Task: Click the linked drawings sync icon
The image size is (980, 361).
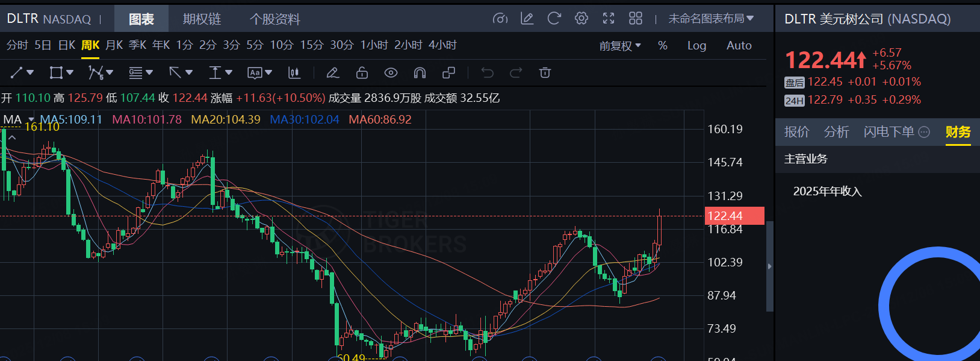Action: [448, 73]
